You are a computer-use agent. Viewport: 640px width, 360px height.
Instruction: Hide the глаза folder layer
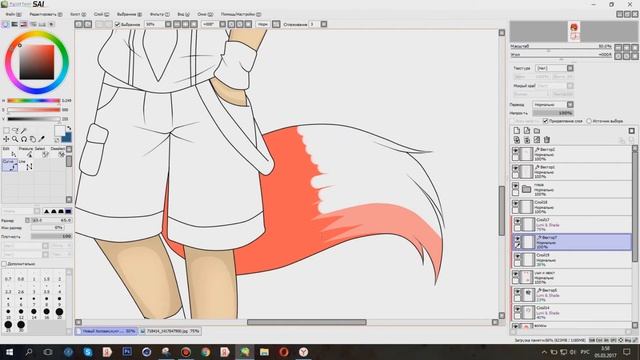(x=516, y=186)
